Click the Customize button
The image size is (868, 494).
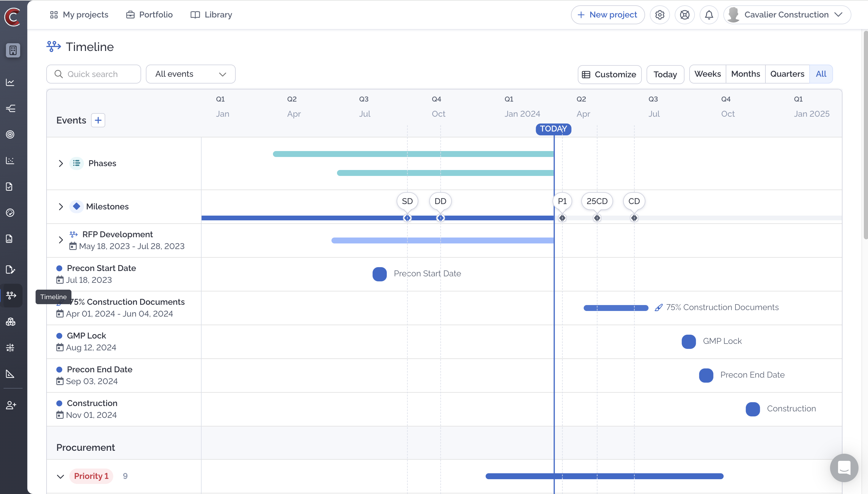pyautogui.click(x=609, y=75)
